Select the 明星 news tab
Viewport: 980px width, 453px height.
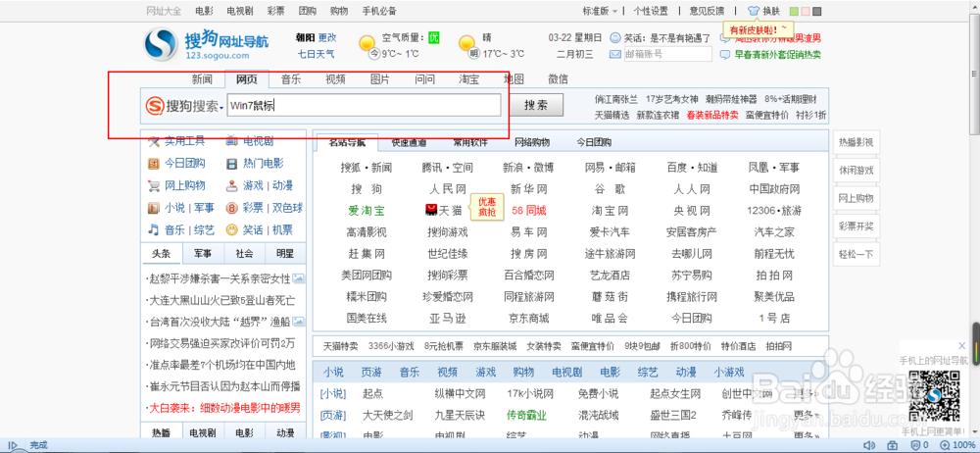click(285, 254)
